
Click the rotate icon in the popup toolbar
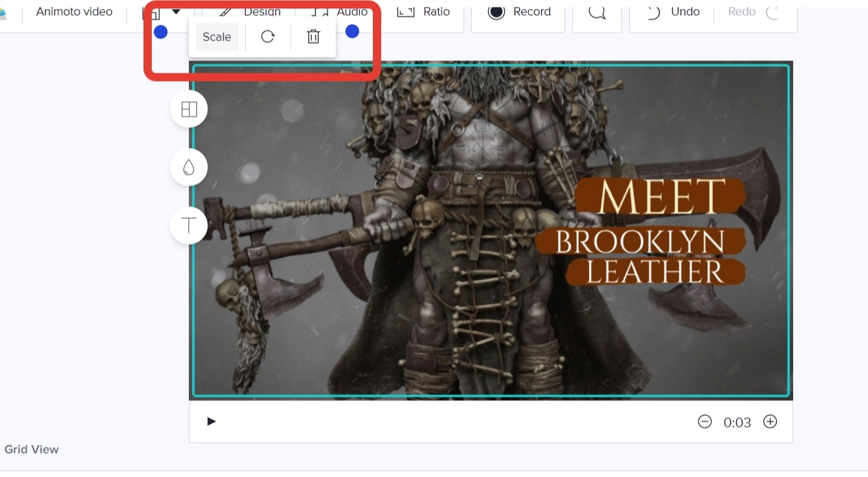coord(268,37)
